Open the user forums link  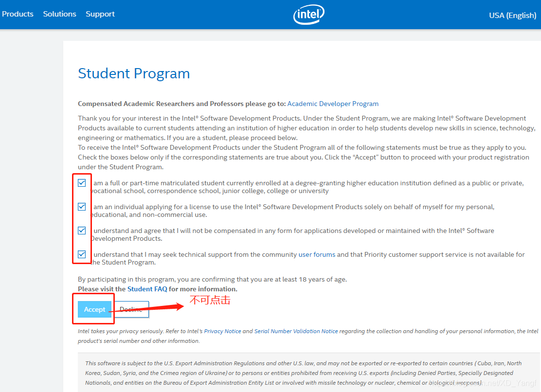(317, 254)
